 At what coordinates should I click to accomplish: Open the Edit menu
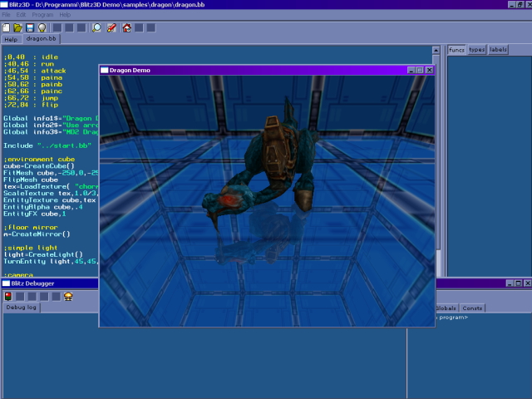(22, 15)
